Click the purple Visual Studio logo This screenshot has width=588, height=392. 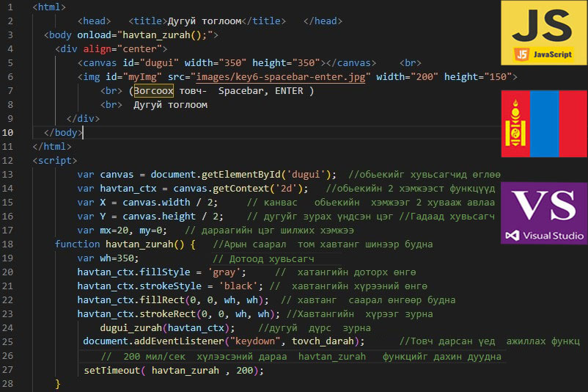click(543, 213)
